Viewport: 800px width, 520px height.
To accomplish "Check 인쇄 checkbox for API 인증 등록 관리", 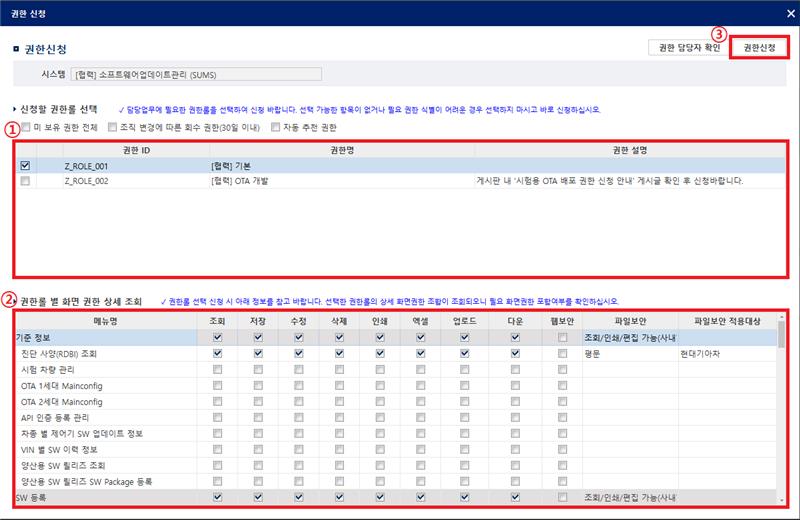I will click(380, 417).
